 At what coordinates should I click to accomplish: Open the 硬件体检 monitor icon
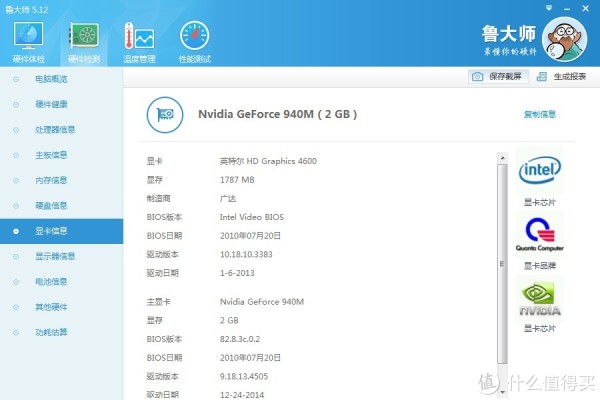[28, 35]
